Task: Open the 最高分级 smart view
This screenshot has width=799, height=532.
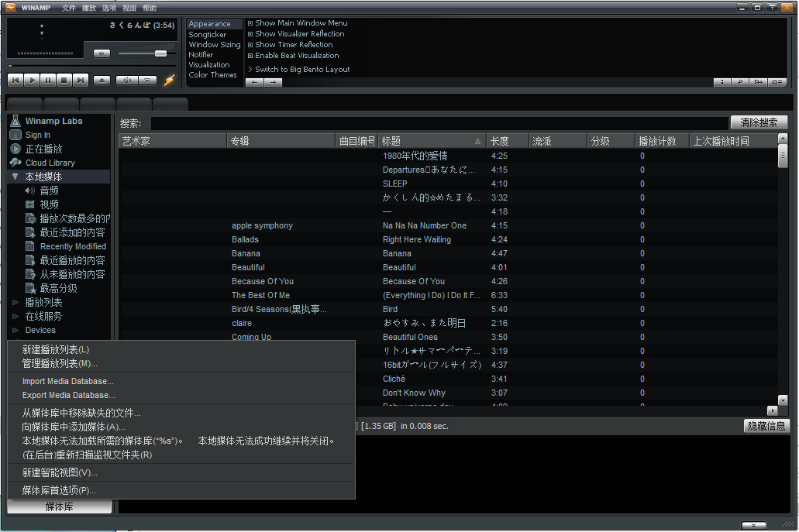Action: (x=59, y=288)
